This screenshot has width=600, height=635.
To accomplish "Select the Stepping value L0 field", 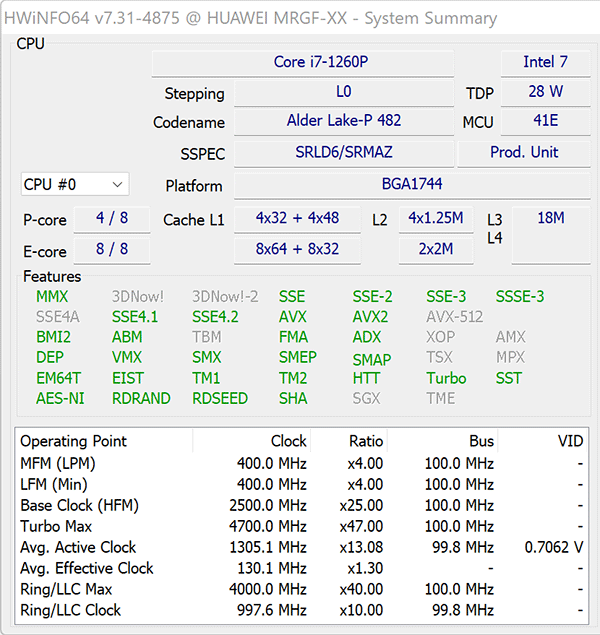I will coord(343,92).
